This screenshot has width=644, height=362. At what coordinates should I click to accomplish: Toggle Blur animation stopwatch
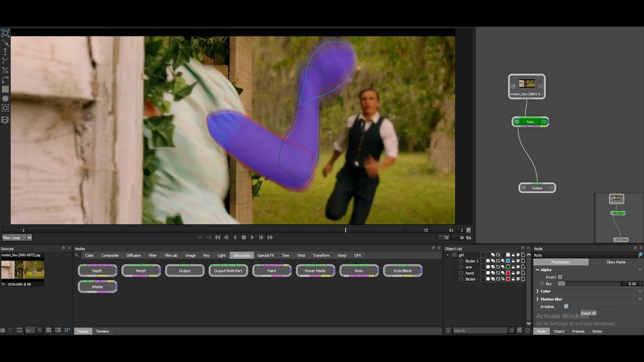(542, 284)
